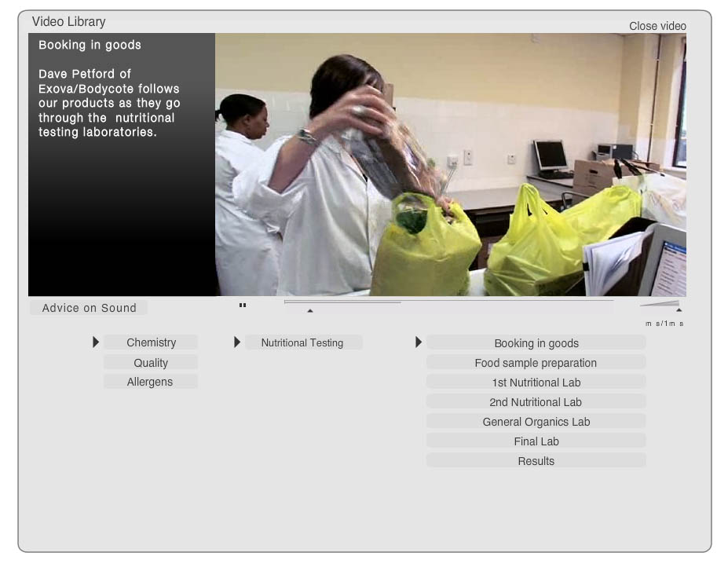The image size is (728, 571).
Task: Click the playhead marker under the progress bar
Action: pos(310,311)
